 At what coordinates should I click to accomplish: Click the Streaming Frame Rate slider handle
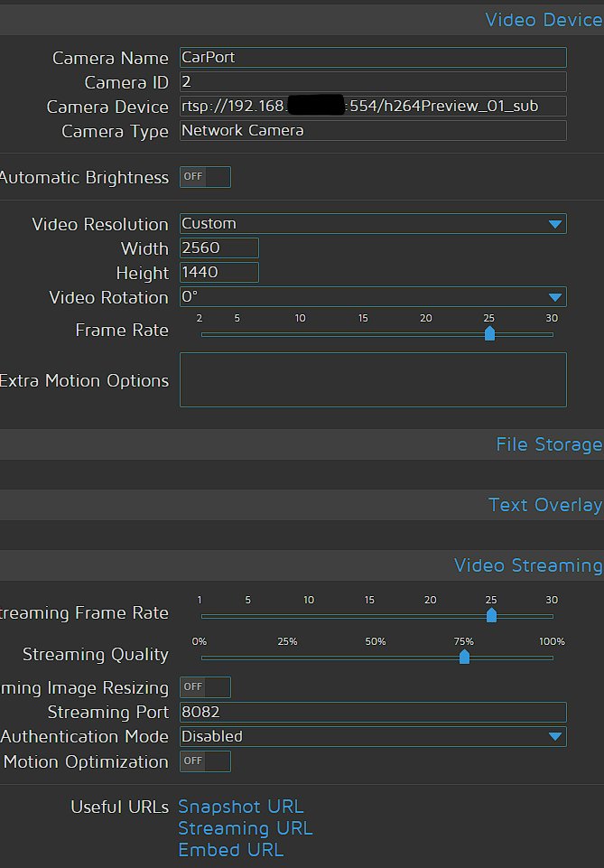point(491,615)
